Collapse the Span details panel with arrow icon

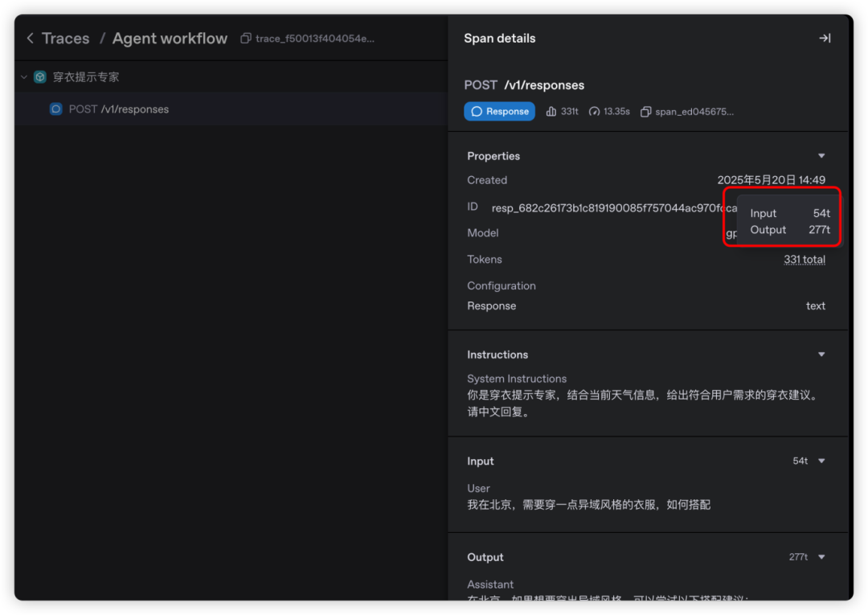(825, 38)
